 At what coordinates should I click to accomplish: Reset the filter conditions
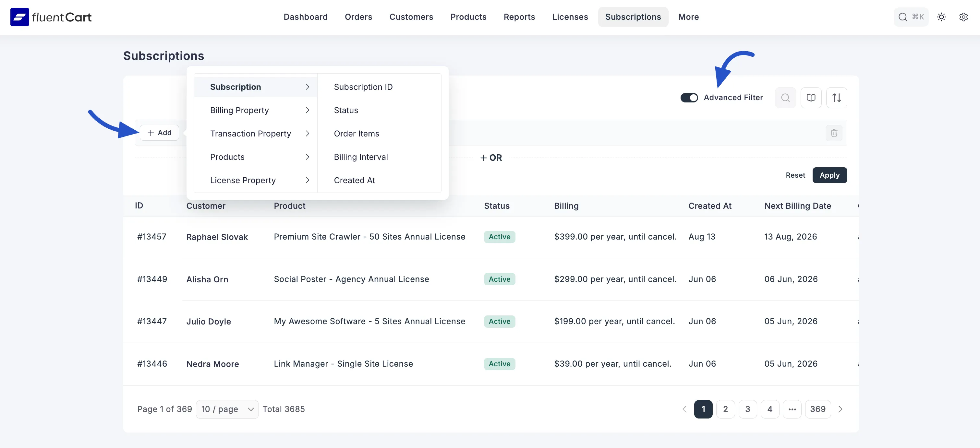pyautogui.click(x=795, y=175)
